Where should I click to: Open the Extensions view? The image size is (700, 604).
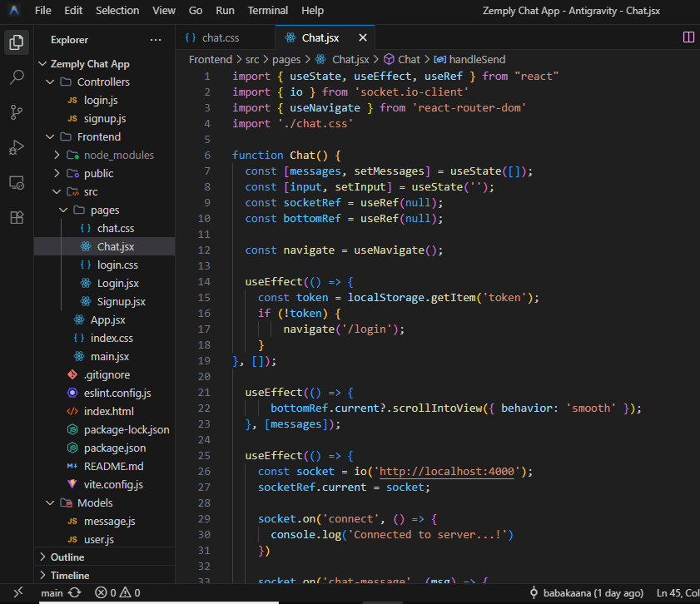point(17,217)
